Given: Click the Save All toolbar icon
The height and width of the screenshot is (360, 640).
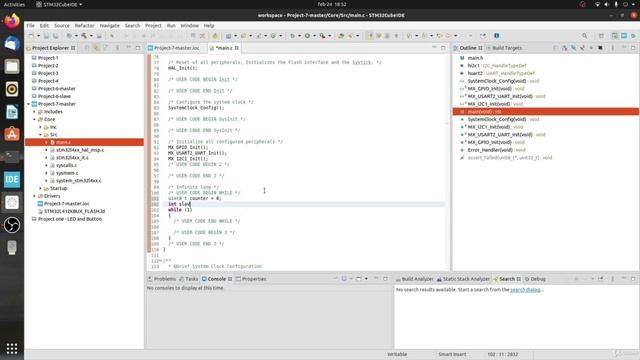Looking at the screenshot, I should [55, 36].
